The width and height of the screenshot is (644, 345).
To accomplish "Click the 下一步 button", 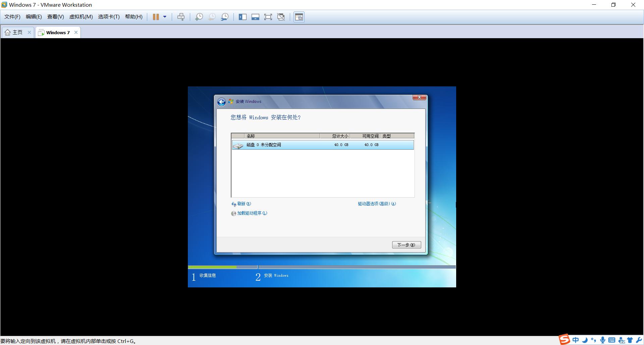I will (x=406, y=245).
